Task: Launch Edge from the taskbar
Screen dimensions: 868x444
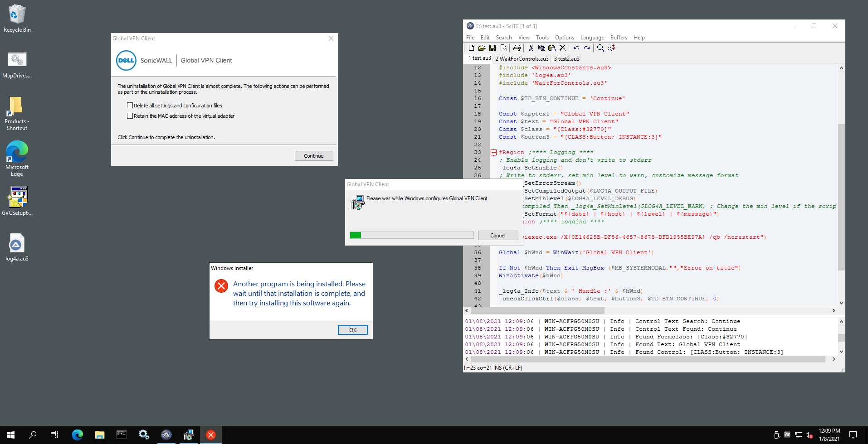Action: click(x=78, y=435)
